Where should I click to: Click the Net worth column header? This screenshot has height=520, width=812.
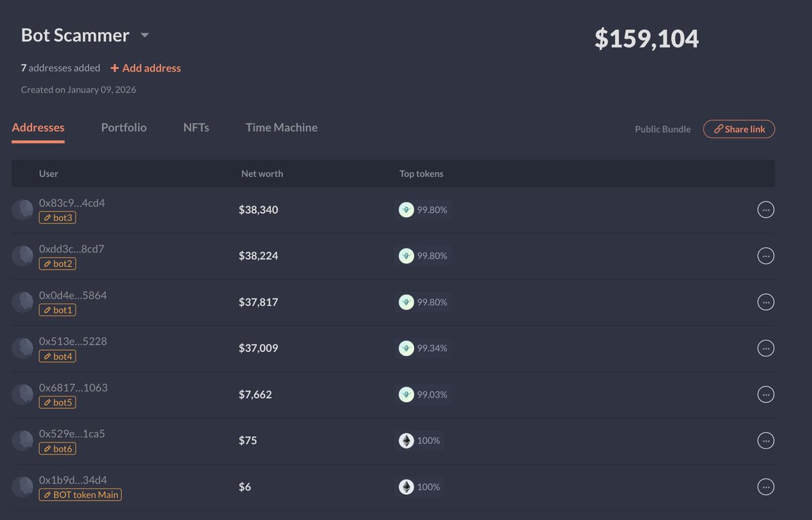tap(262, 173)
